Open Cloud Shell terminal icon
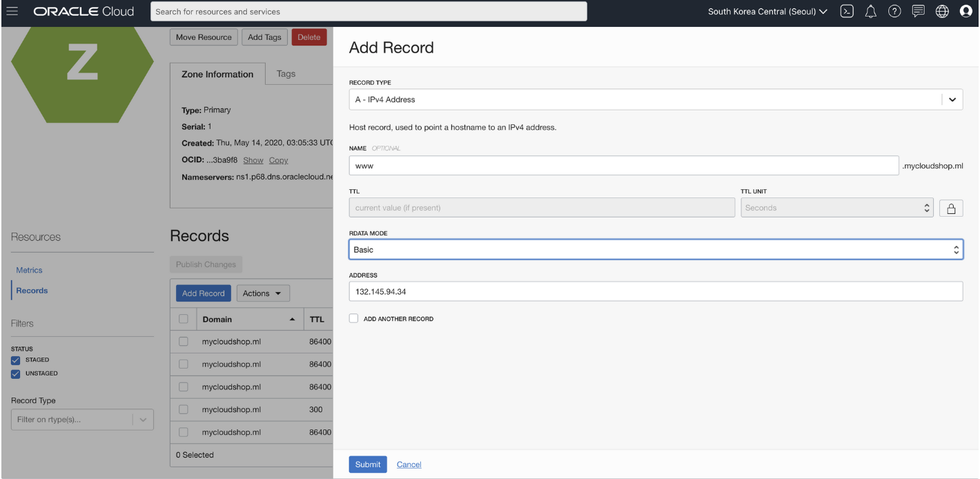This screenshot has height=479, width=980. [x=847, y=12]
